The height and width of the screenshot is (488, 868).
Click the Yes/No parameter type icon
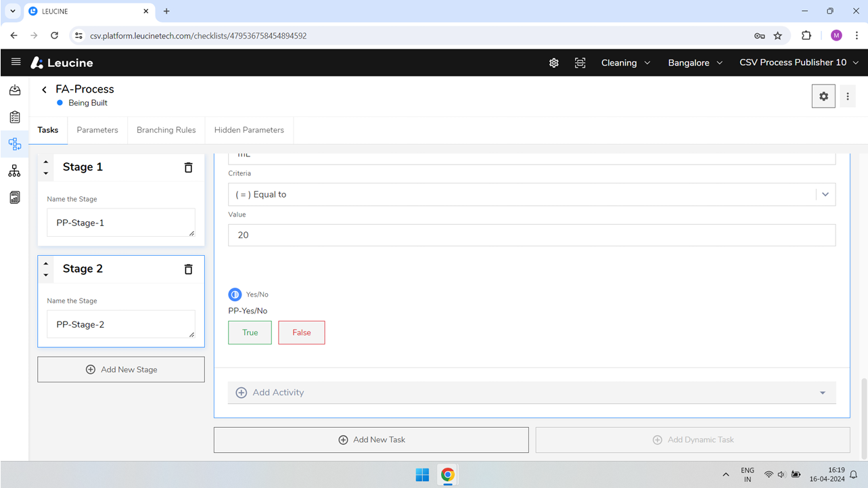point(235,294)
